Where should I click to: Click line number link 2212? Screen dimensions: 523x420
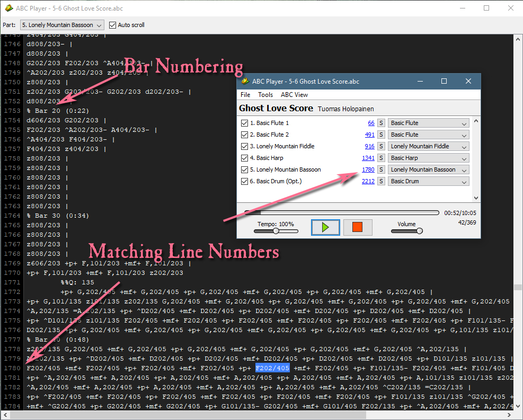click(x=368, y=181)
